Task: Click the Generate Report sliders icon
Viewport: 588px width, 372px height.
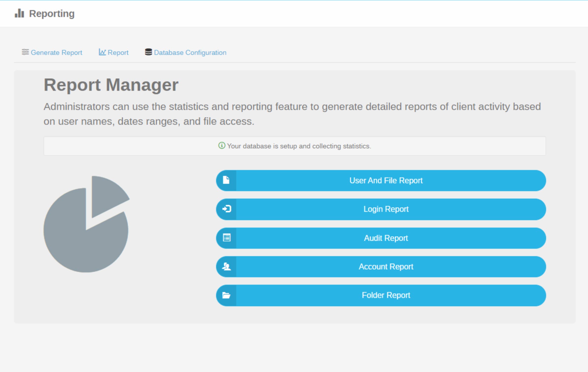Action: click(x=25, y=52)
